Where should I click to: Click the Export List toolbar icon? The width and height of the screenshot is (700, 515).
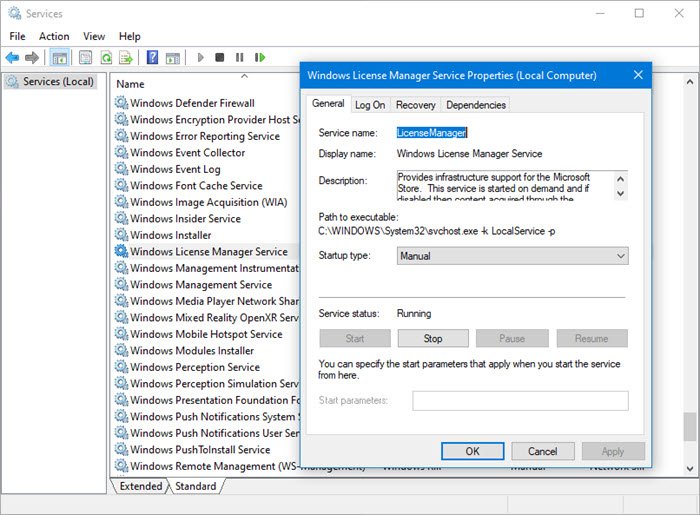pos(127,58)
